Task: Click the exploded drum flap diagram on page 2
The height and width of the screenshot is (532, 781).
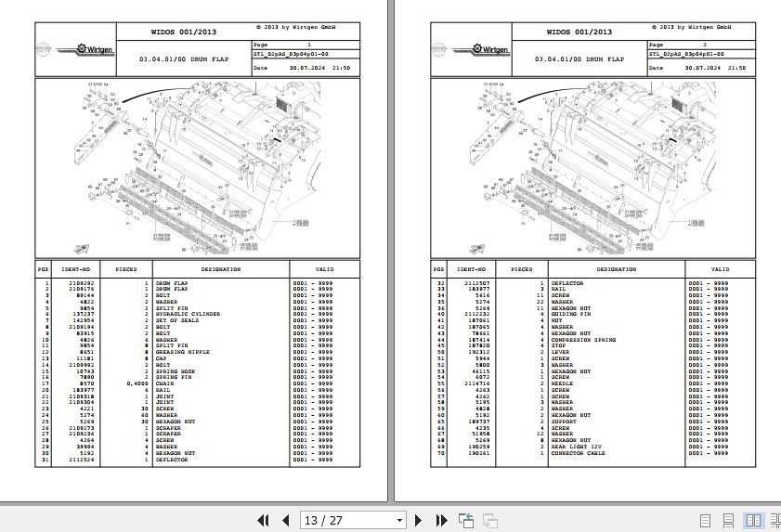Action: pos(592,168)
